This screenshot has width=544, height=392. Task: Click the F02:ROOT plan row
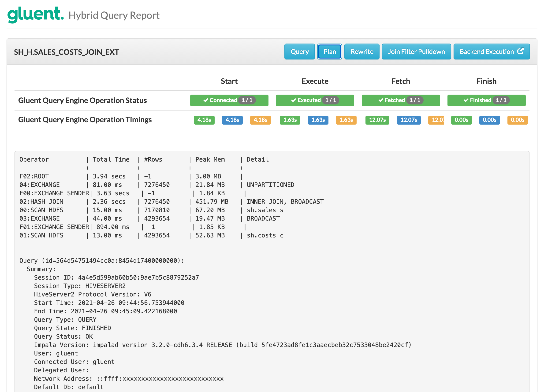(x=131, y=177)
